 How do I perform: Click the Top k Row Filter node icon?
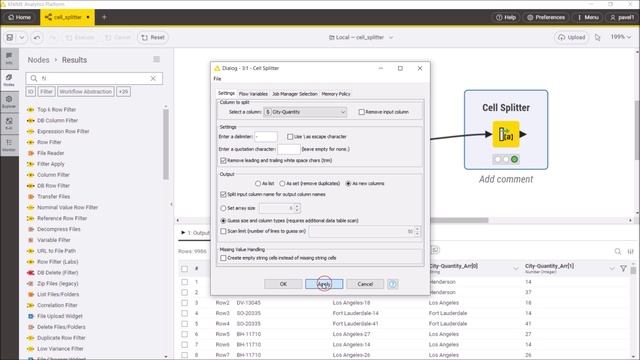point(30,110)
